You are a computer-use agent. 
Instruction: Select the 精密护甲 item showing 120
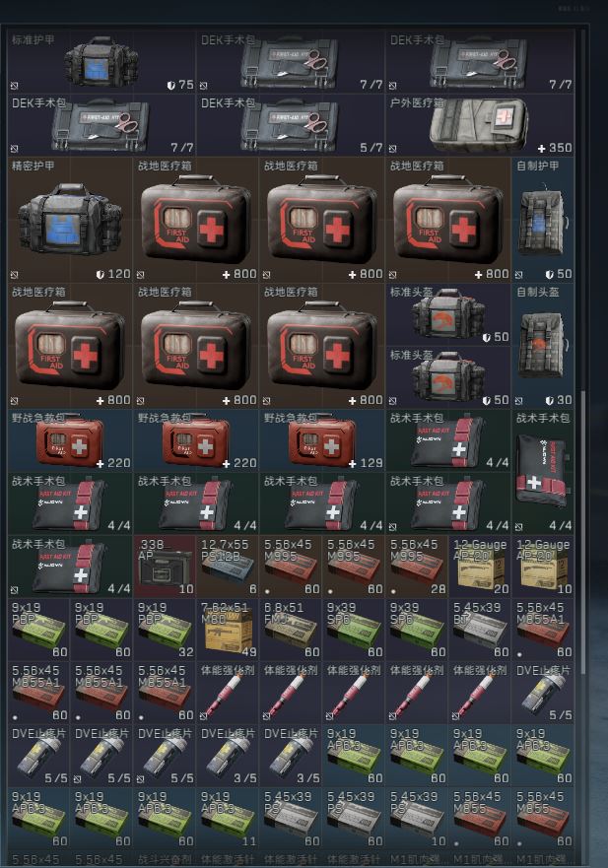pos(70,219)
